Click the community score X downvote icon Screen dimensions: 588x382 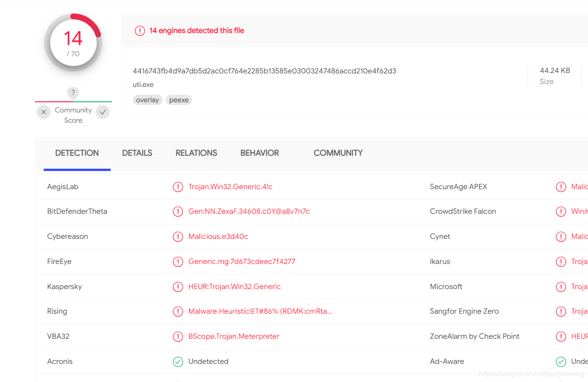point(43,112)
